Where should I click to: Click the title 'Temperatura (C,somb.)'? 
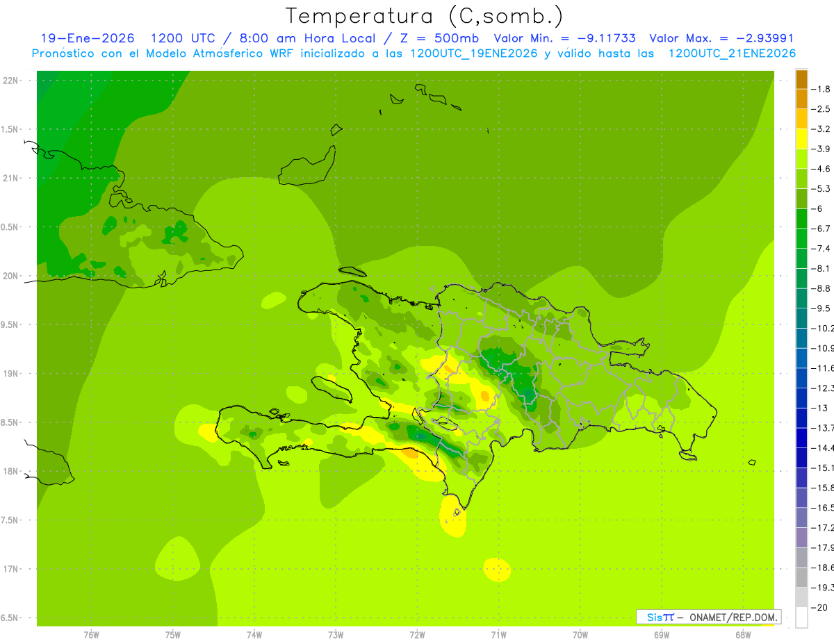point(425,16)
